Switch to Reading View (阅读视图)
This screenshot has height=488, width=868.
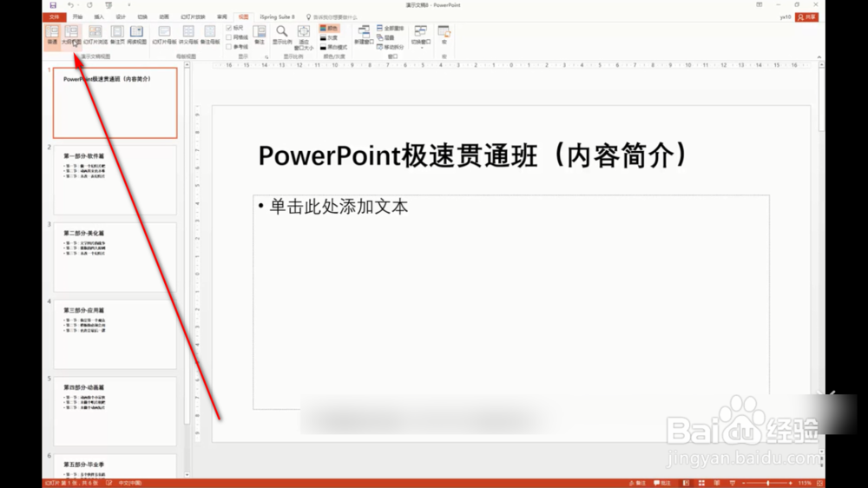click(x=136, y=35)
